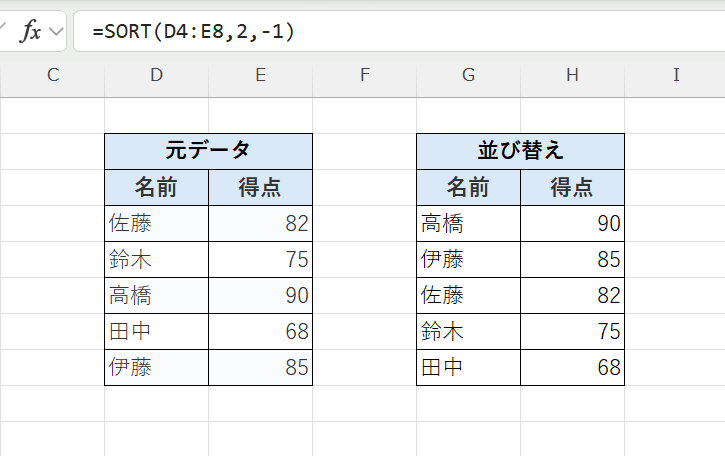The width and height of the screenshot is (725, 456).
Task: Select the 得点 header in sorted table
Action: coord(572,187)
